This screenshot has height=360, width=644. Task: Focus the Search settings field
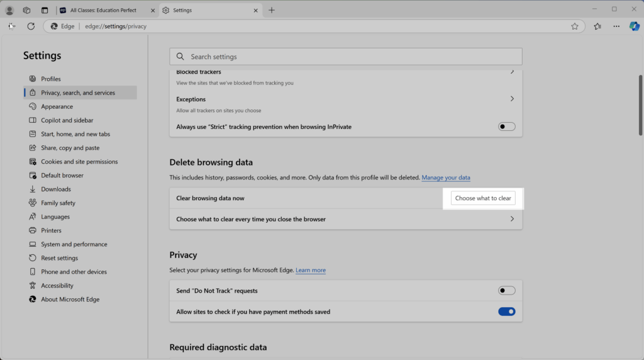346,57
